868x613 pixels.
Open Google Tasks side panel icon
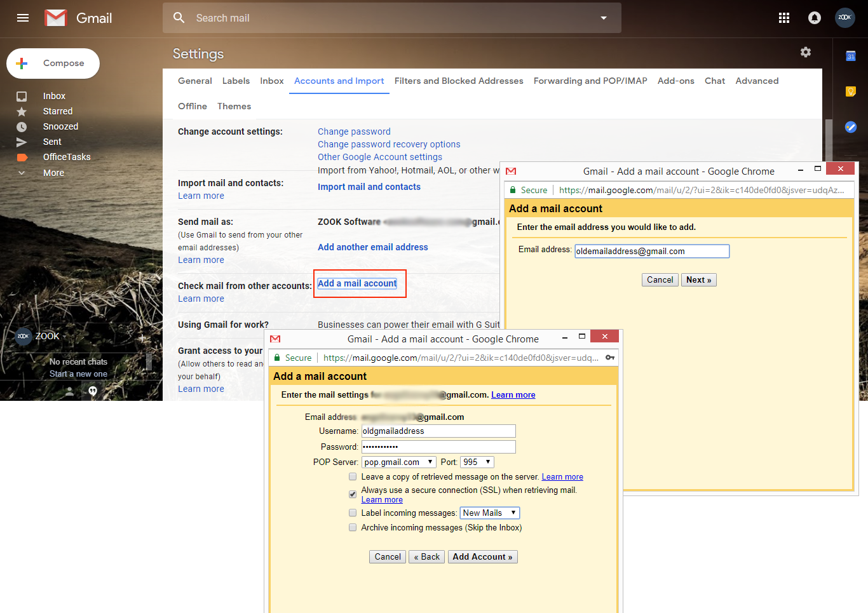(851, 127)
